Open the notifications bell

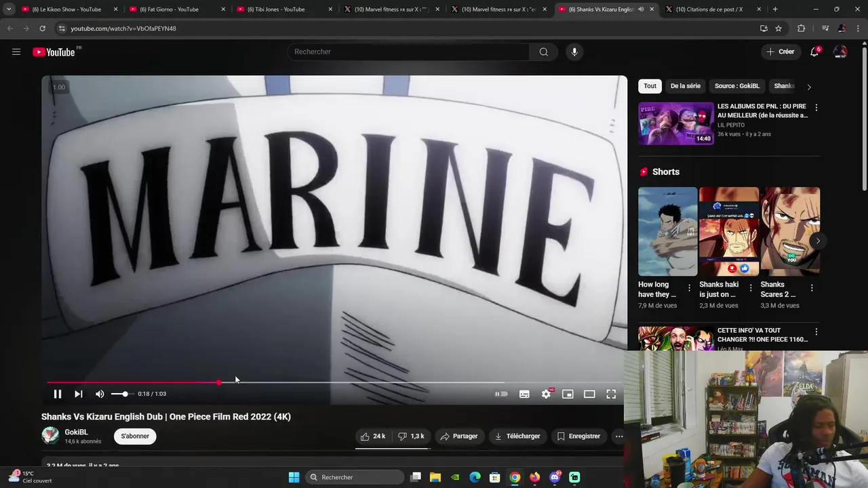click(814, 52)
